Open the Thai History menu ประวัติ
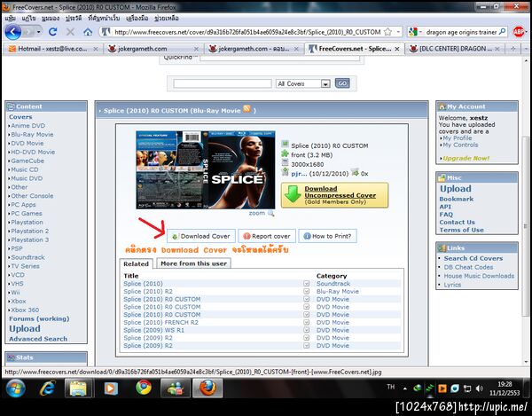Screen dimensions: 532x416 tap(74, 18)
